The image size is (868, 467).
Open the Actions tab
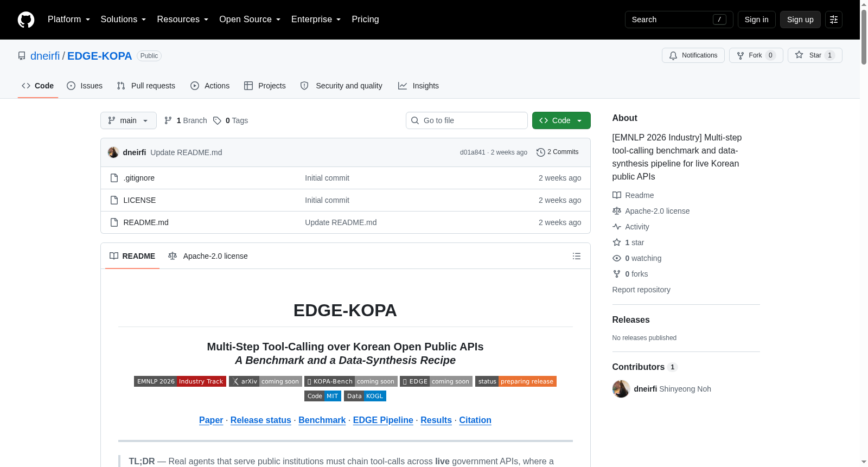tap(210, 86)
